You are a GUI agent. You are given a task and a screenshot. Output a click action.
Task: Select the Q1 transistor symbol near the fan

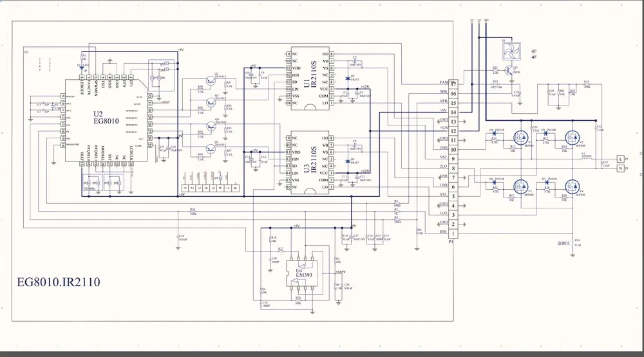[509, 70]
